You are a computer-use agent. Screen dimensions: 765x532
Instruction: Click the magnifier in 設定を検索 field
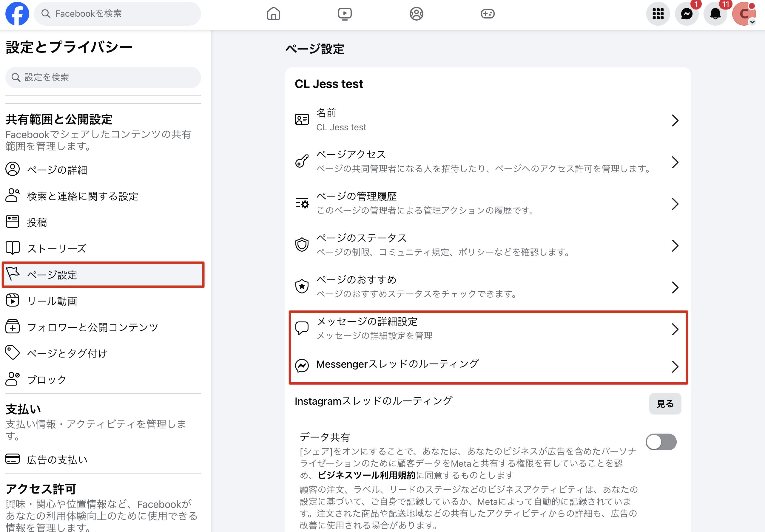16,78
